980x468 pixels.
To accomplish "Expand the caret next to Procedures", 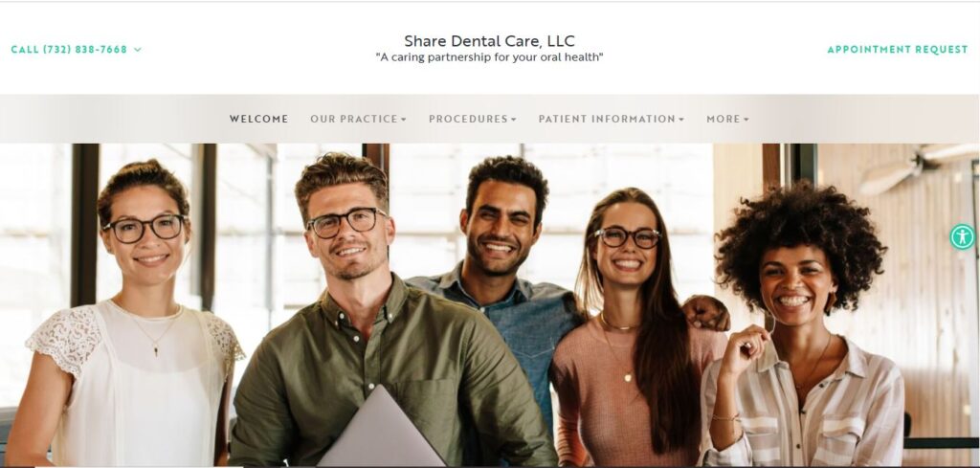I will point(514,120).
